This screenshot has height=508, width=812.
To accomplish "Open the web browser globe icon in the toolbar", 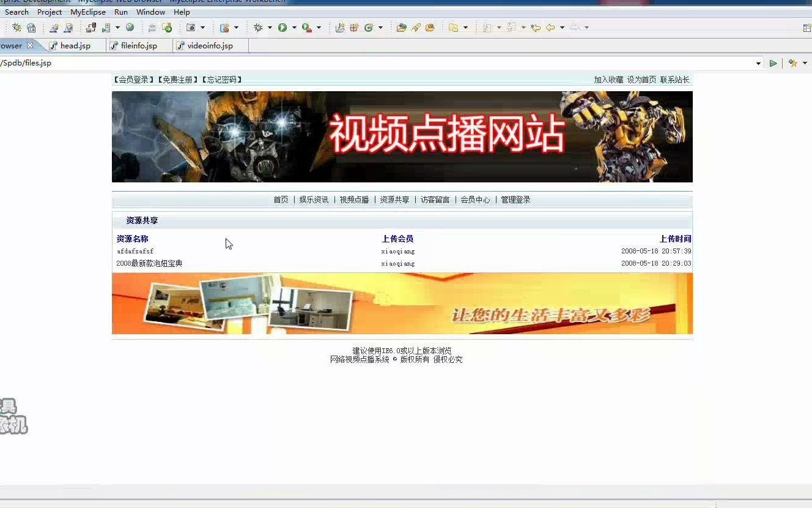I will tap(130, 28).
